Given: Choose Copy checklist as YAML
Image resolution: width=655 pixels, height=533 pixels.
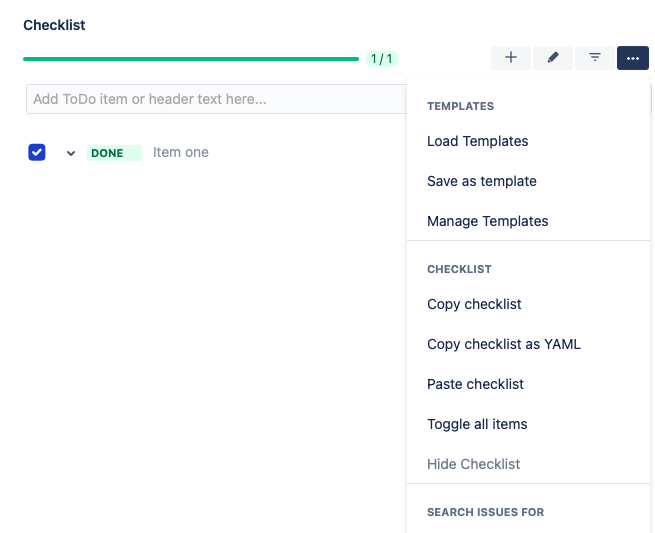Looking at the screenshot, I should 503,344.
